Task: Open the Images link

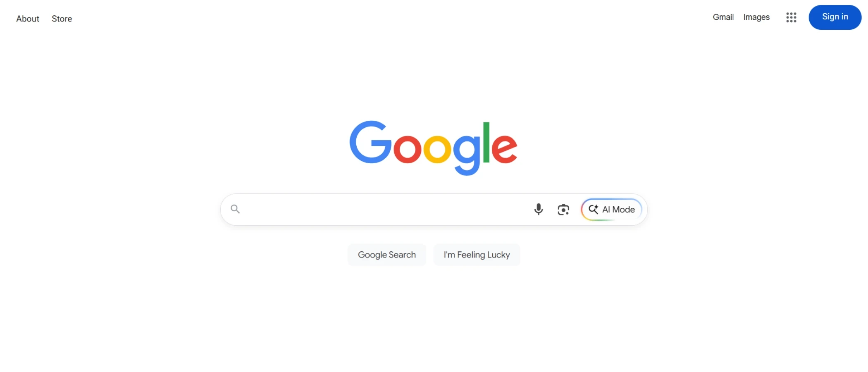Action: [756, 17]
